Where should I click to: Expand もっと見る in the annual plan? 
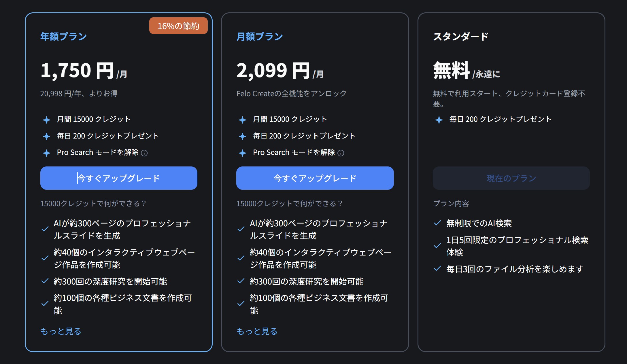pyautogui.click(x=61, y=331)
